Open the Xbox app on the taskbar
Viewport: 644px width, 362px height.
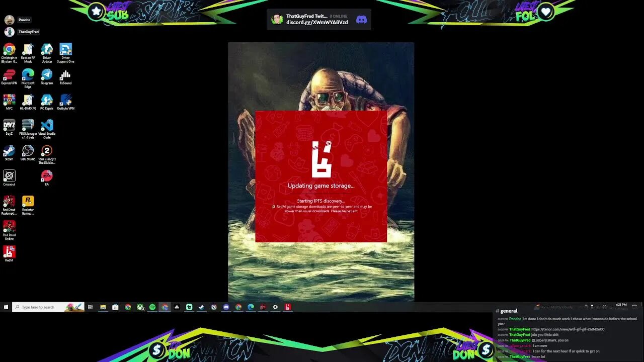[x=140, y=307]
